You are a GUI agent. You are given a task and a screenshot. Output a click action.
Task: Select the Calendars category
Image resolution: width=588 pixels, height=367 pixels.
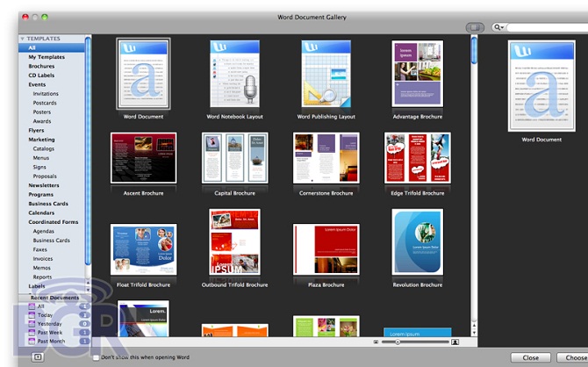point(41,212)
